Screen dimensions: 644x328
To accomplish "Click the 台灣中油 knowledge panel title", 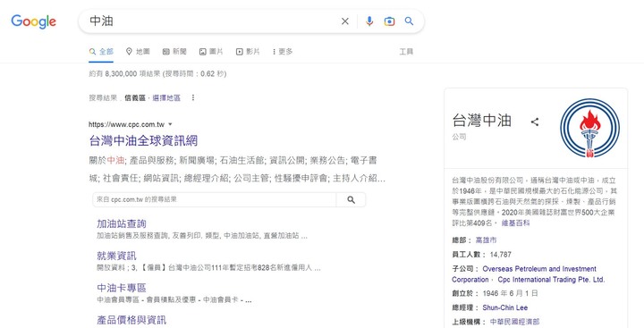I will click(482, 121).
